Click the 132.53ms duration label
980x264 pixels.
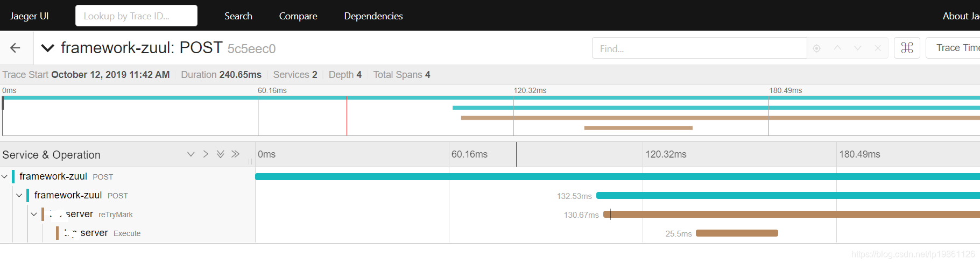tap(574, 196)
